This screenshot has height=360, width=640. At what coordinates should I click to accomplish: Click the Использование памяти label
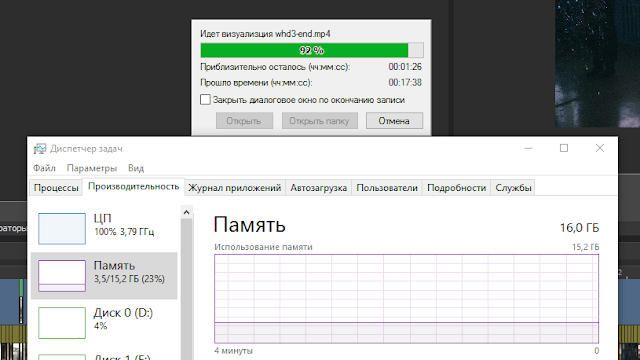click(263, 247)
